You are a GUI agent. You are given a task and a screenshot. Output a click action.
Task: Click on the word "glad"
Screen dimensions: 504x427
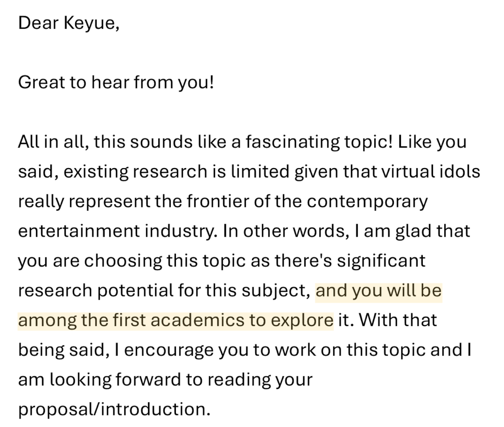(414, 231)
